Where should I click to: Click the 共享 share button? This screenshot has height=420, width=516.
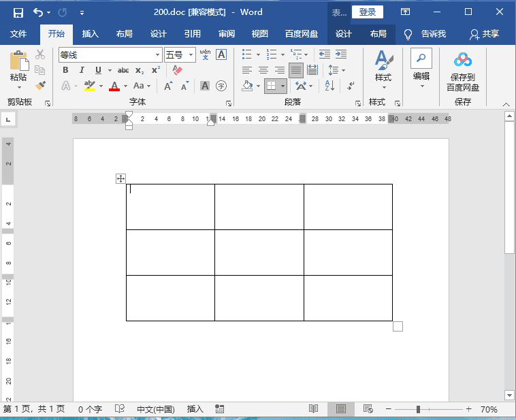tap(484, 34)
